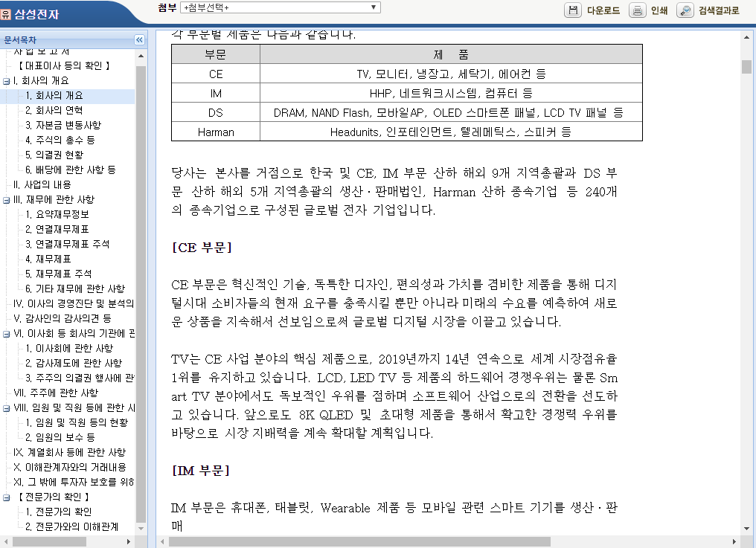Viewport: 756px width, 548px height.
Task: Click the document horizontal scroll-right arrow
Action: tap(734, 542)
